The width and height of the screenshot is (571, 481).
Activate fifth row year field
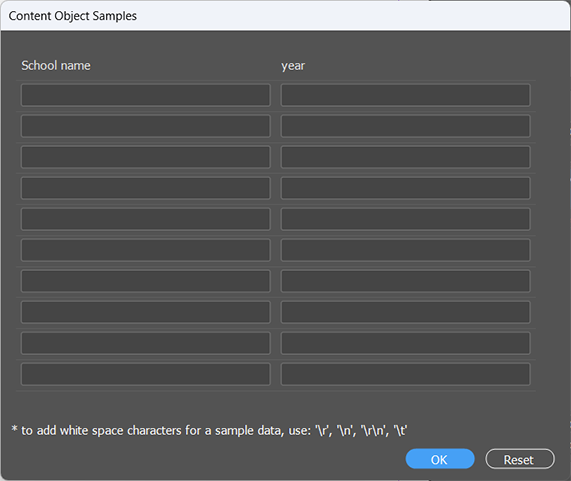(x=405, y=219)
